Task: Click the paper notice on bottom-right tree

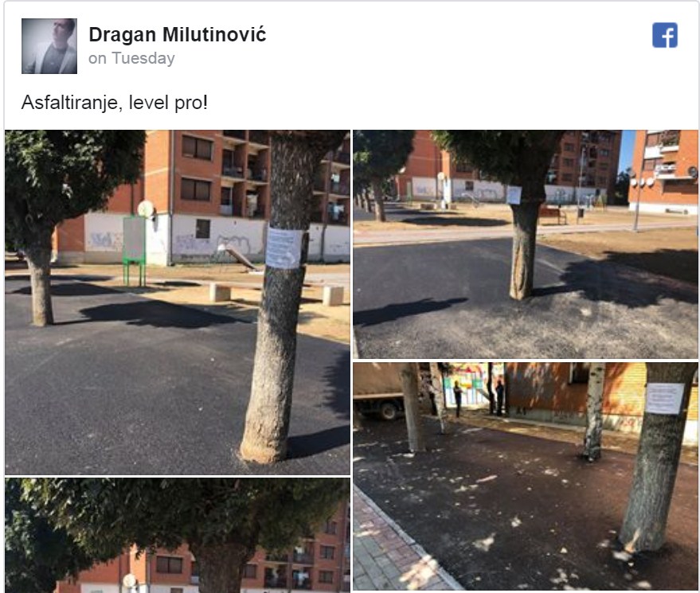Action: [x=665, y=398]
